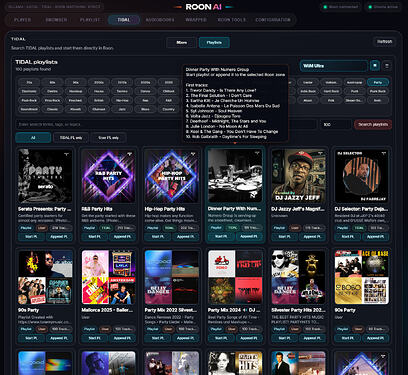Image resolution: width=408 pixels, height=375 pixels.
Task: Open the WiiM Ultra zone dropdown
Action: coord(333,66)
